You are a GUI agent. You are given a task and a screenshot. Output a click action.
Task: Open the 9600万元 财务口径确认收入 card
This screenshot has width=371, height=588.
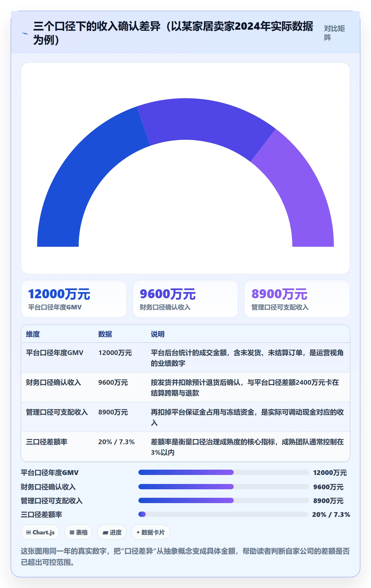pyautogui.click(x=185, y=299)
